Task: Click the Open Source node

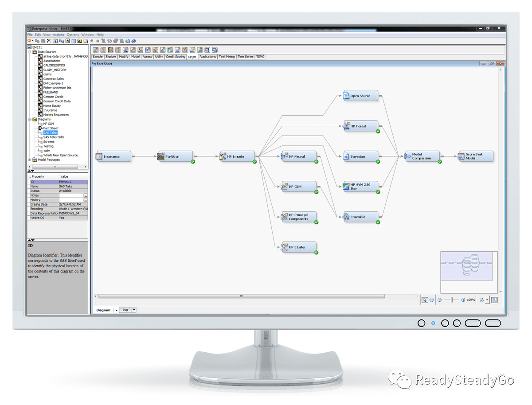Action: click(361, 96)
